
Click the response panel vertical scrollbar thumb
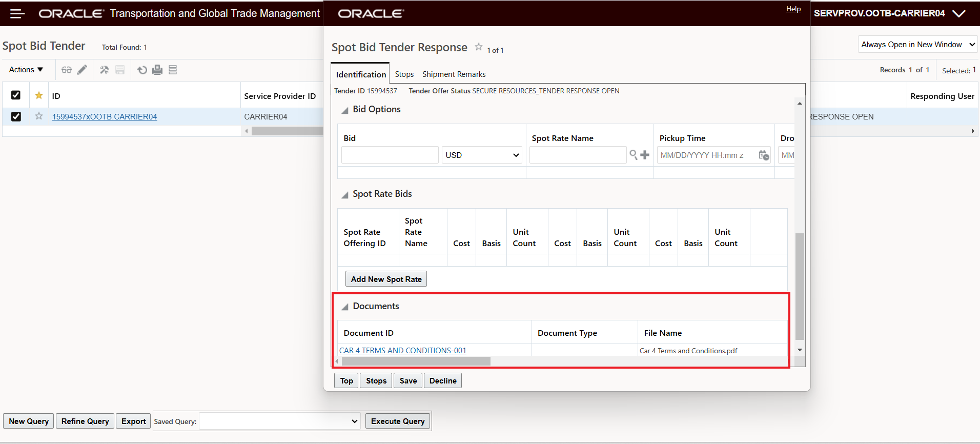pyautogui.click(x=800, y=286)
